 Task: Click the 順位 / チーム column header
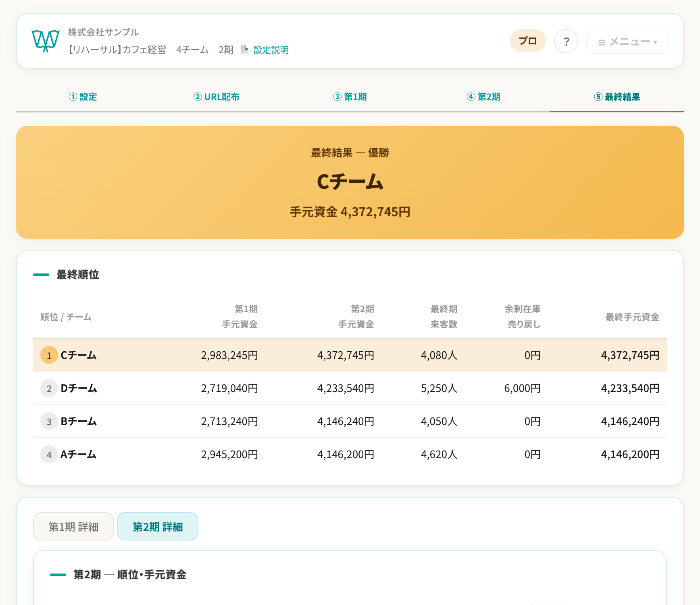pos(66,317)
